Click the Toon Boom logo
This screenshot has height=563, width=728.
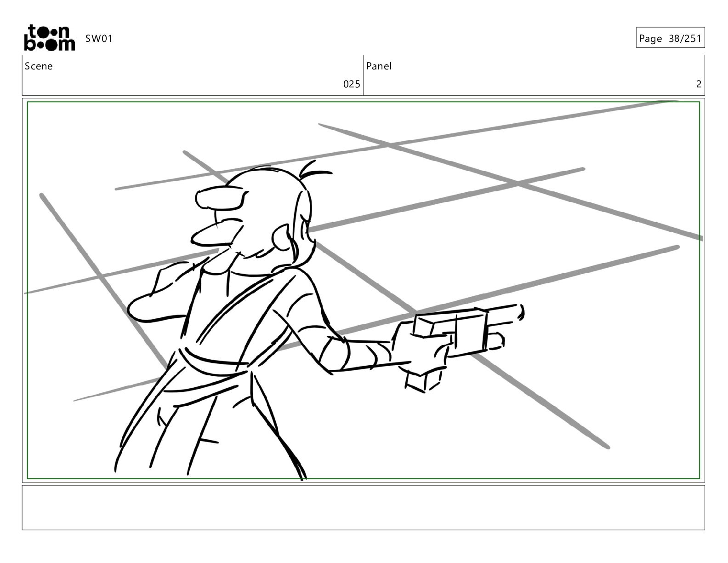[x=49, y=38]
